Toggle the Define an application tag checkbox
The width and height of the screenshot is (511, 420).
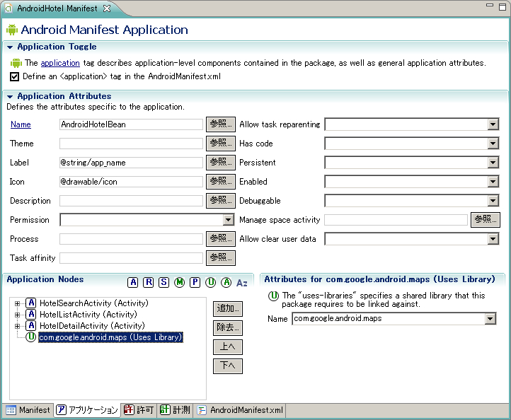[14, 76]
